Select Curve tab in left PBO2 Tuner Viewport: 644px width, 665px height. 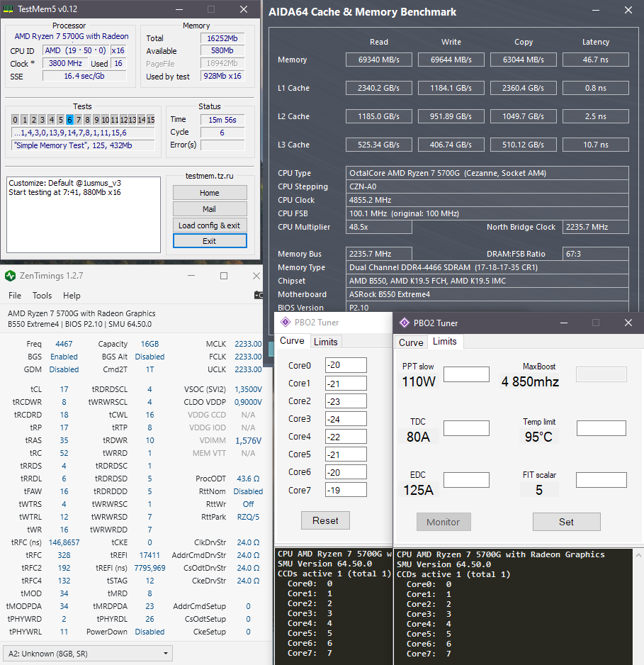(x=292, y=341)
